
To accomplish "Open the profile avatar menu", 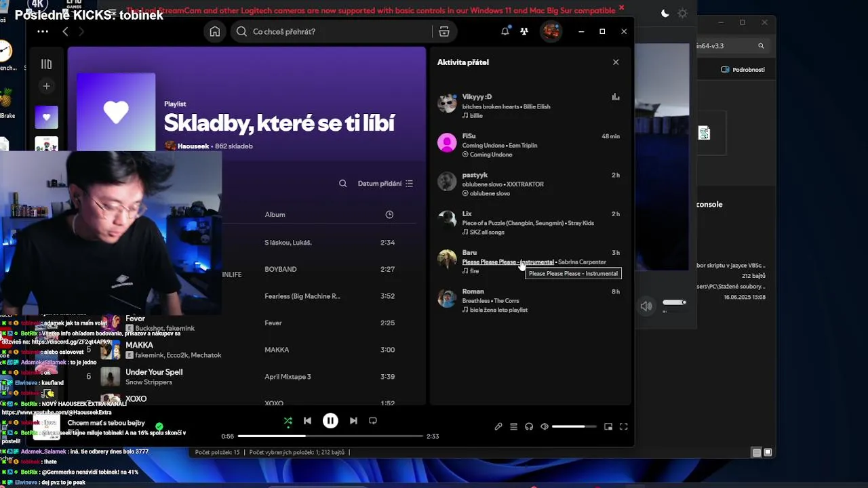I will (551, 31).
